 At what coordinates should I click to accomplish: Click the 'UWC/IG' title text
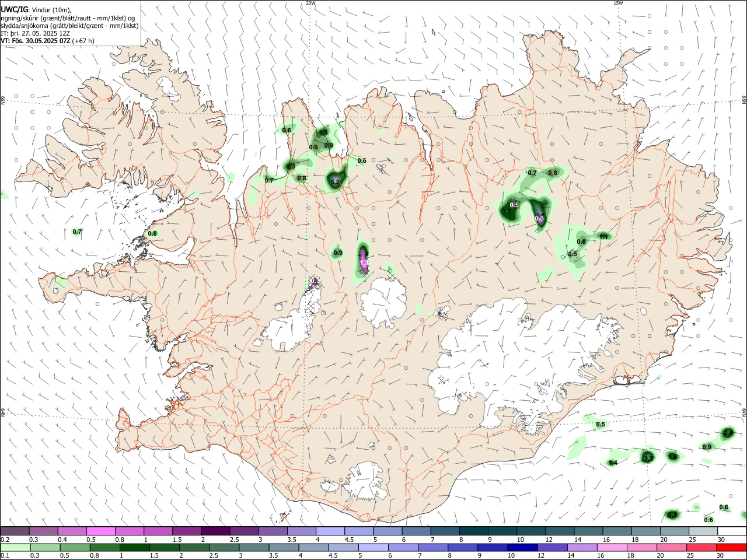click(14, 9)
